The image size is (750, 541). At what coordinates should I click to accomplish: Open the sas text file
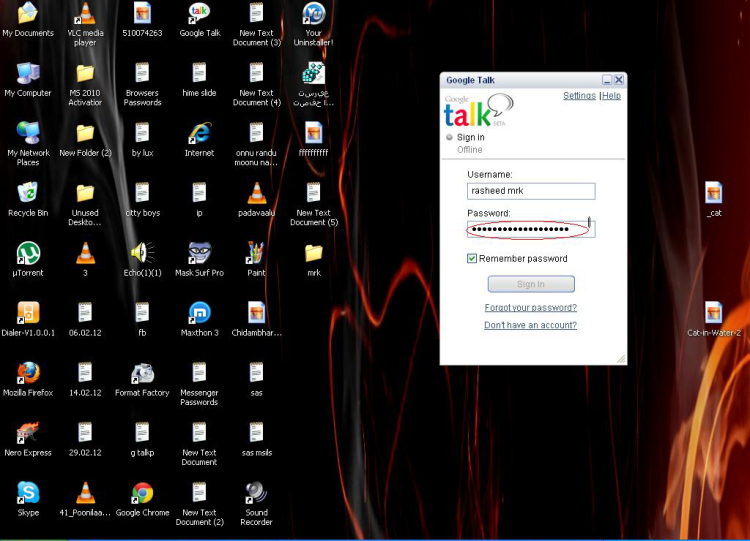click(256, 373)
